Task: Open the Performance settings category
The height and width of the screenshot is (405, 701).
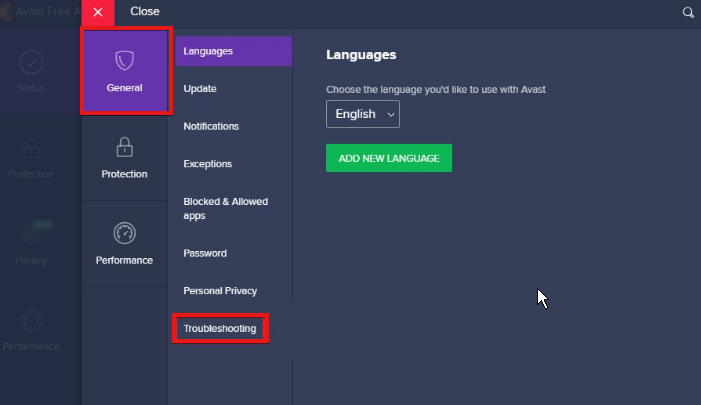Action: [125, 244]
